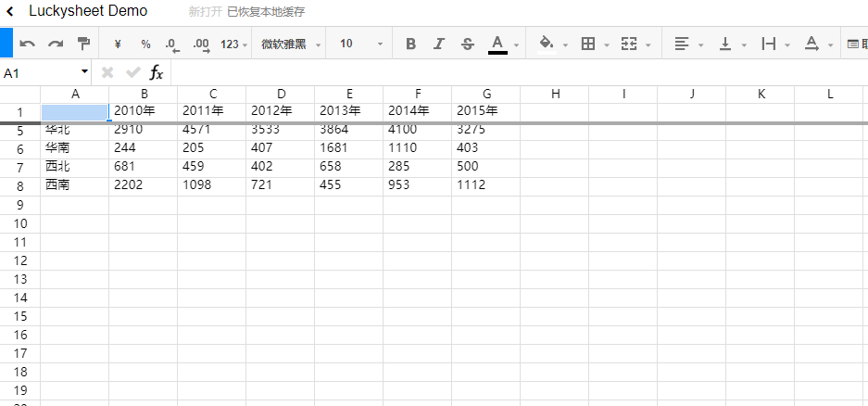Select cell containing 2013年
This screenshot has width=868, height=406.
click(x=348, y=112)
